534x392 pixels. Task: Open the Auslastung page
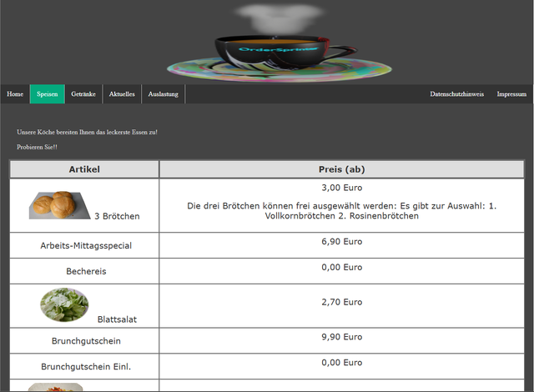click(164, 94)
